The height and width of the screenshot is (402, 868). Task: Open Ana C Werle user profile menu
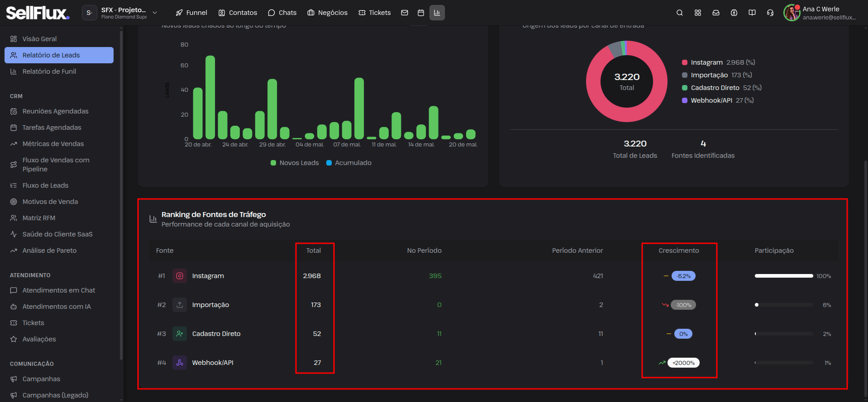pyautogui.click(x=820, y=13)
